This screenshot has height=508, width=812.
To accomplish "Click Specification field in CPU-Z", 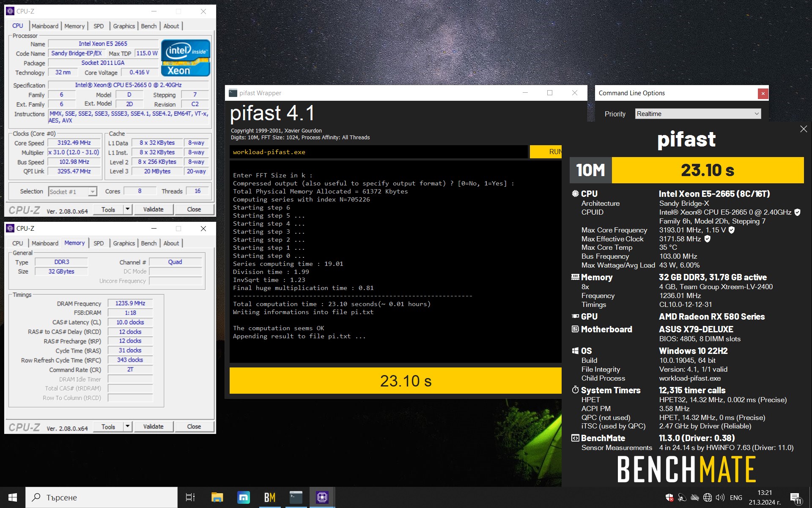I will pos(128,85).
